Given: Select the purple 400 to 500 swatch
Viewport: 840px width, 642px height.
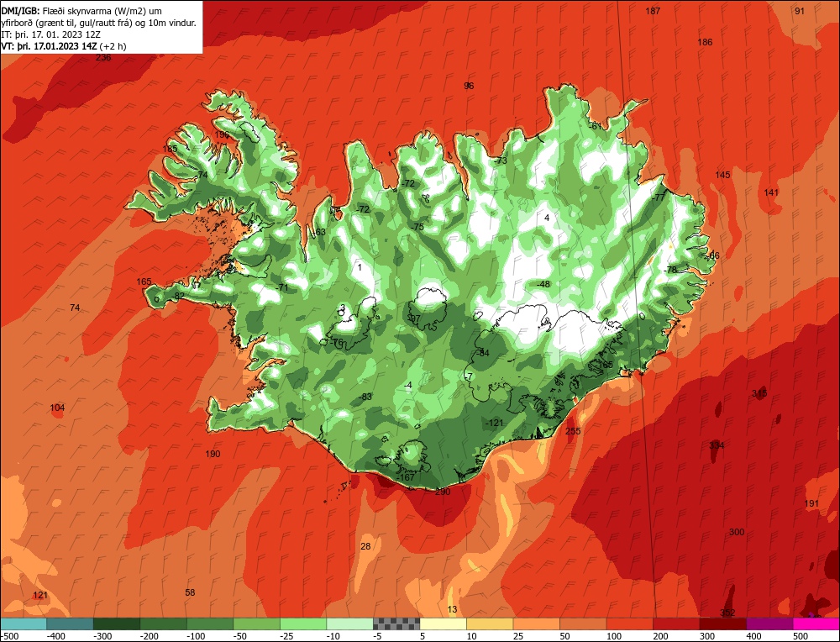Looking at the screenshot, I should point(769,624).
